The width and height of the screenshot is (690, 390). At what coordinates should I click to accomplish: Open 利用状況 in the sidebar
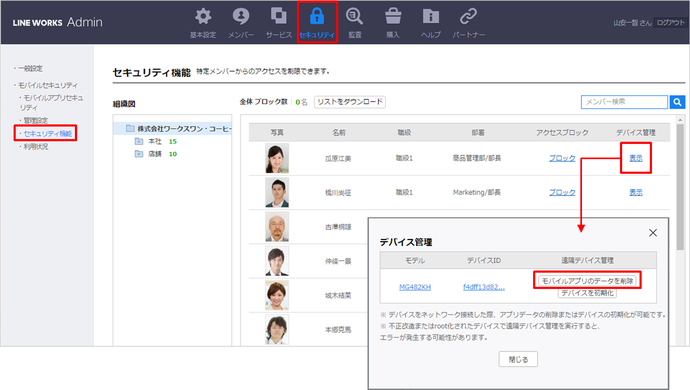click(35, 147)
